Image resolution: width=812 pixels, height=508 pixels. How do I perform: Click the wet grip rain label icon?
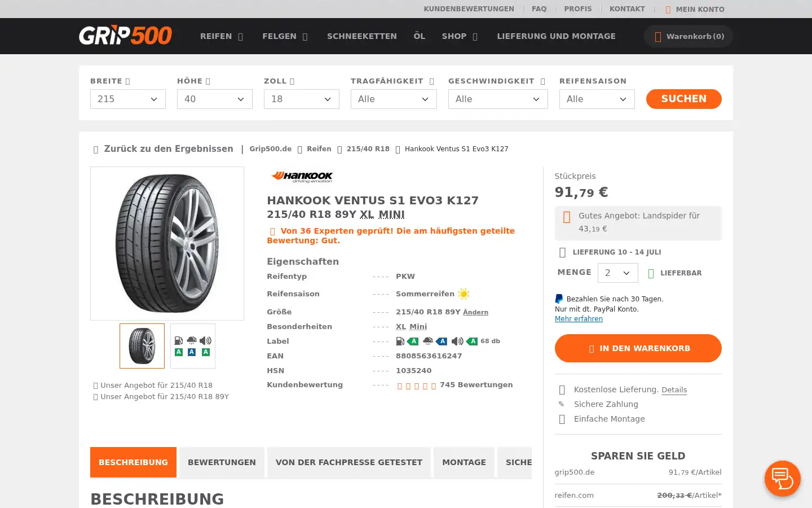coord(428,341)
